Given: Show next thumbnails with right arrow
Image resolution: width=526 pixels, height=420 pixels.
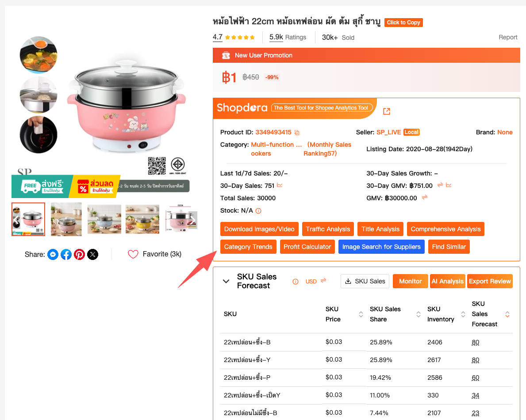Looking at the screenshot, I should pyautogui.click(x=193, y=220).
